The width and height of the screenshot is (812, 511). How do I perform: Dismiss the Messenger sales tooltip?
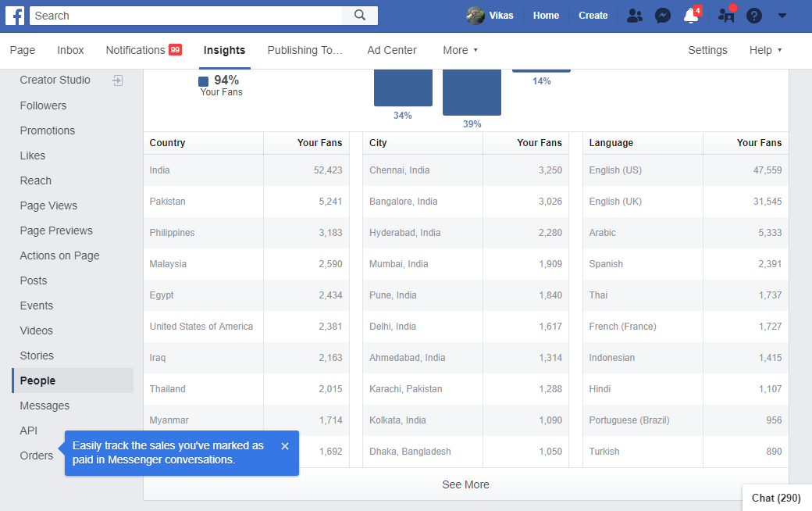point(285,446)
